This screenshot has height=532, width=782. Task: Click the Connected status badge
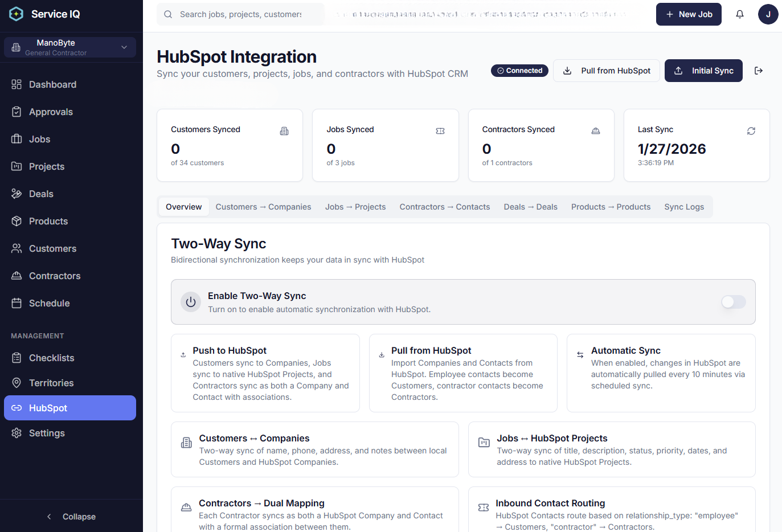(x=519, y=71)
